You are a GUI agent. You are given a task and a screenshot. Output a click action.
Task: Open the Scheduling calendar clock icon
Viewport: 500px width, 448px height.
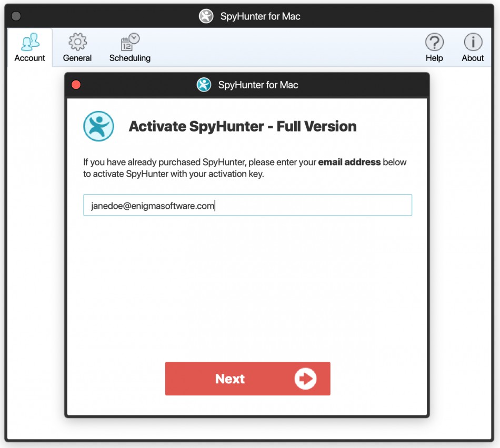pyautogui.click(x=129, y=42)
